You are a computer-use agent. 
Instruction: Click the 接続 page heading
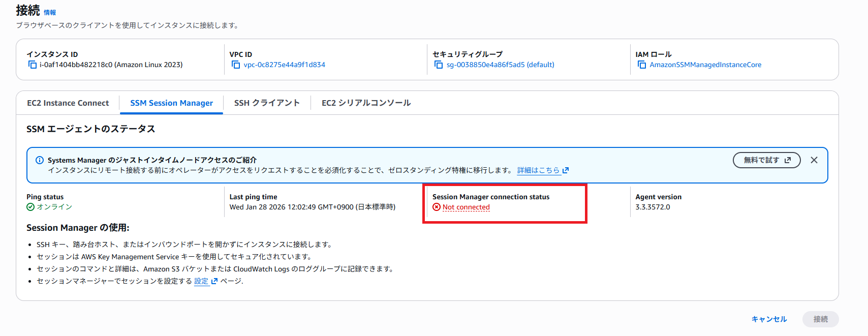(x=27, y=10)
